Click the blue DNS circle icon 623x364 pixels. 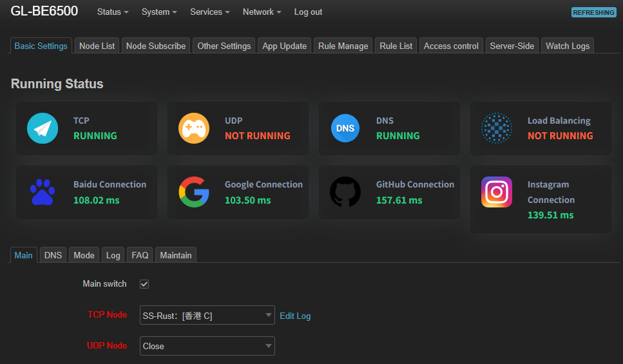pyautogui.click(x=345, y=128)
